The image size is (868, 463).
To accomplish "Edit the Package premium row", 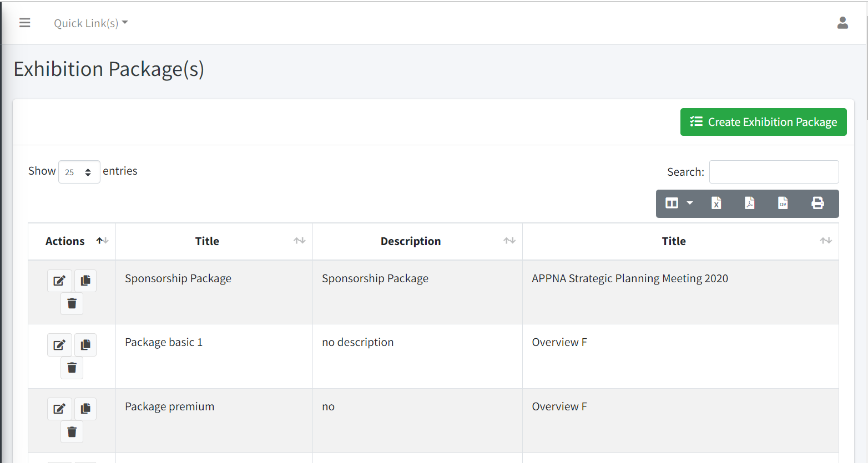I will click(x=59, y=409).
